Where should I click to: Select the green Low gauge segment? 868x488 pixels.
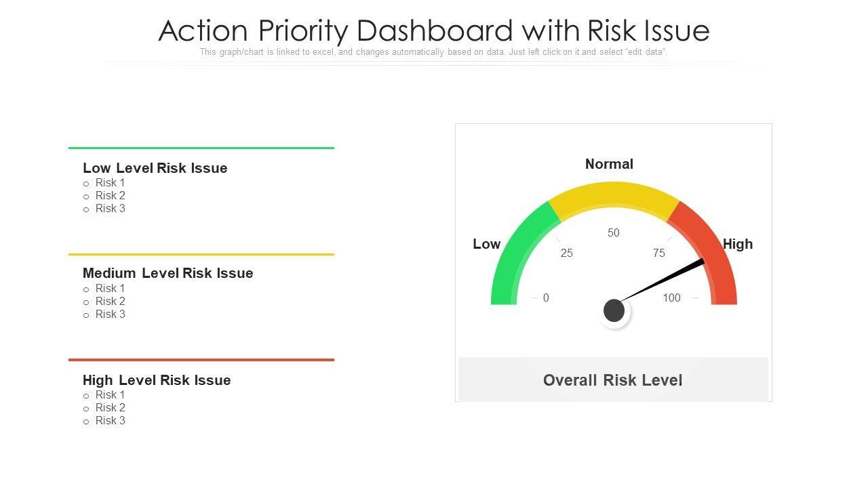519,252
